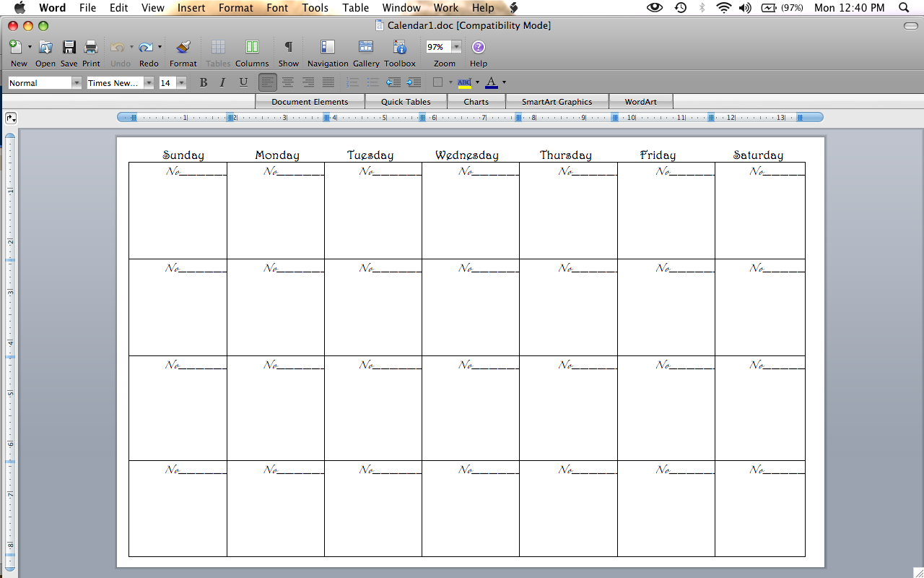
Task: Click the Wi-Fi status icon
Action: pyautogui.click(x=723, y=8)
